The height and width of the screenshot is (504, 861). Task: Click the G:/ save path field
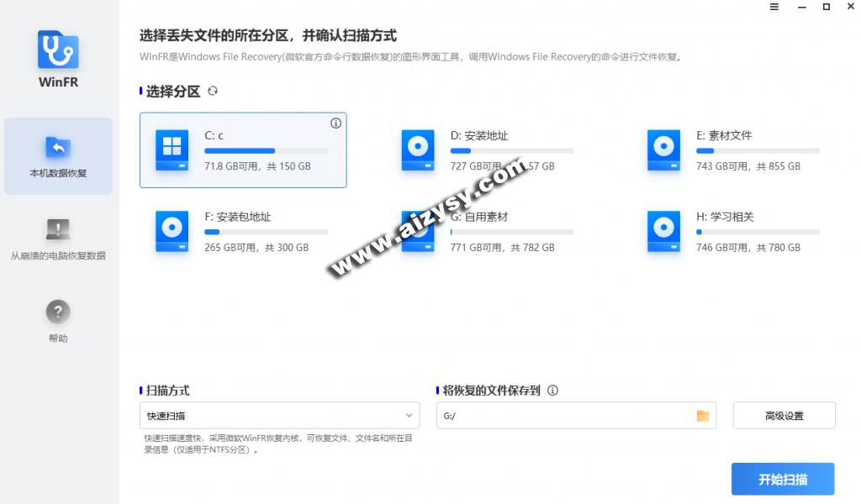click(x=563, y=416)
